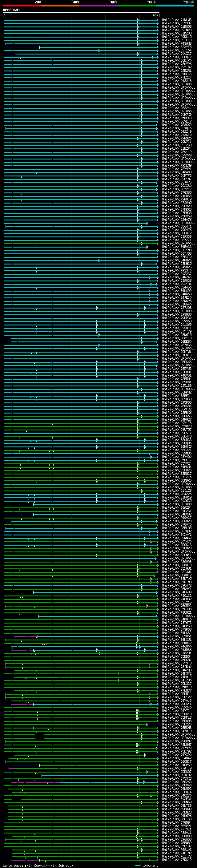Click the UniRef100_P38011 entry
The height and width of the screenshot is (868, 197).
(x=177, y=833)
